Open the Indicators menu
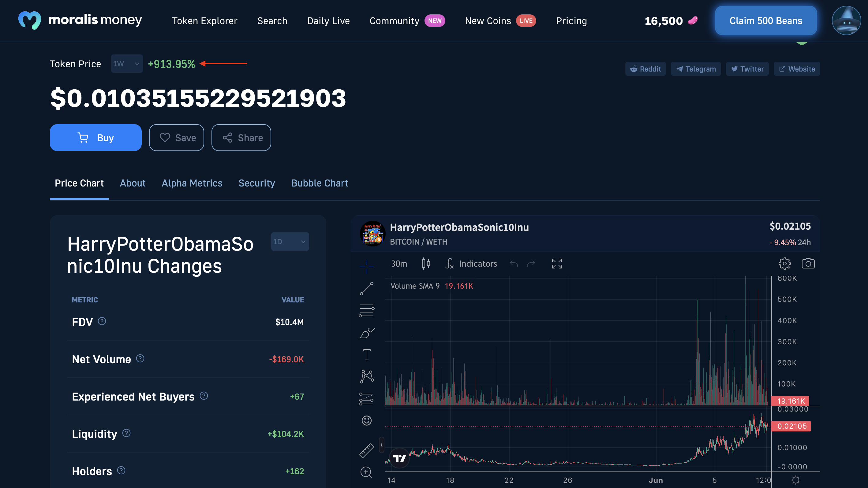The image size is (868, 488). pyautogui.click(x=471, y=264)
